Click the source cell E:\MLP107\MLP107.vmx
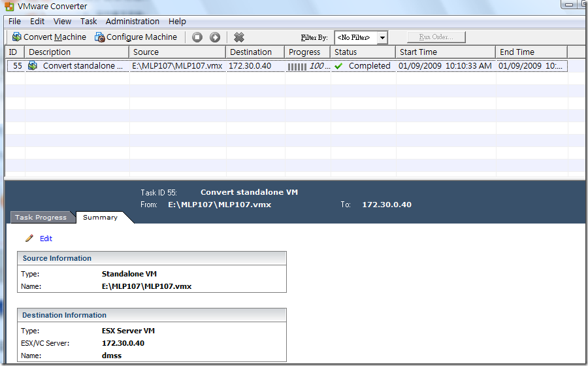Image resolution: width=588 pixels, height=366 pixels. tap(177, 66)
